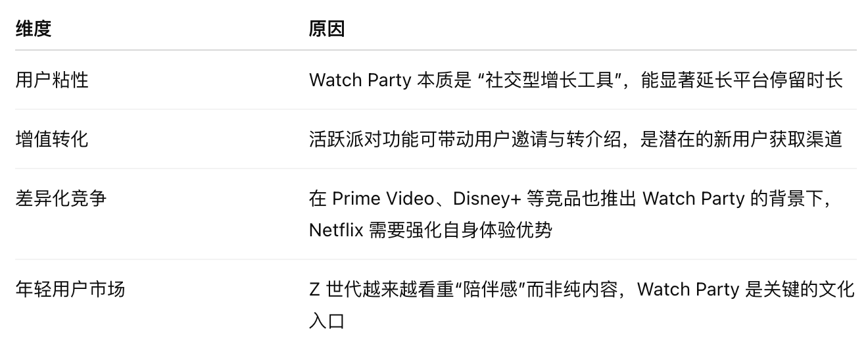Select the 年轻用户市场 row label
This screenshot has height=337, width=868.
click(x=70, y=289)
